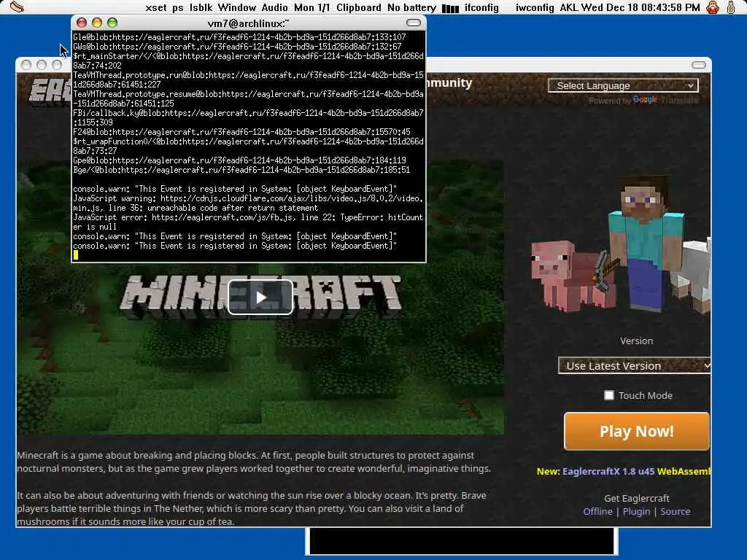This screenshot has height=560, width=747.
Task: Click the shade pill button on browser window title bar
Action: [699, 65]
